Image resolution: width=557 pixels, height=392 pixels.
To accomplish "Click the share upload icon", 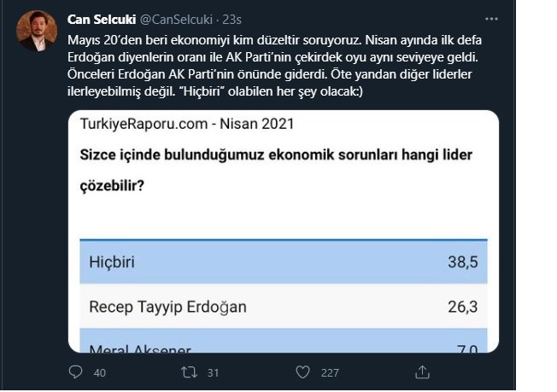I will click(422, 372).
